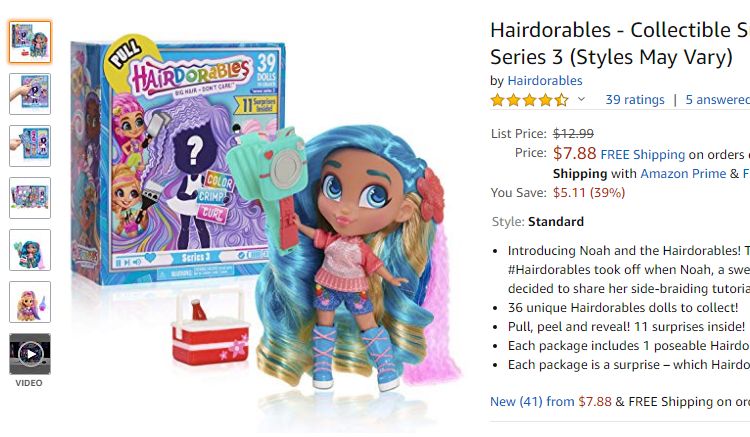Open the 39 ratings link
The image size is (750, 437).
point(635,99)
